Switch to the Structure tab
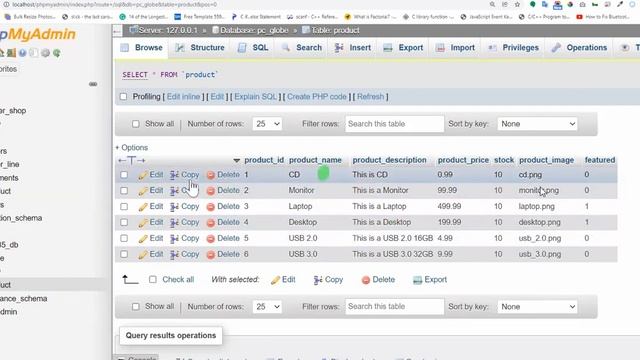640x360 pixels. [200, 48]
